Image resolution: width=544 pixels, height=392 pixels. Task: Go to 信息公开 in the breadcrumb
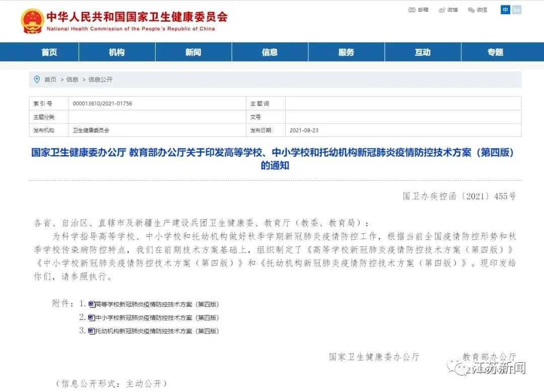100,80
